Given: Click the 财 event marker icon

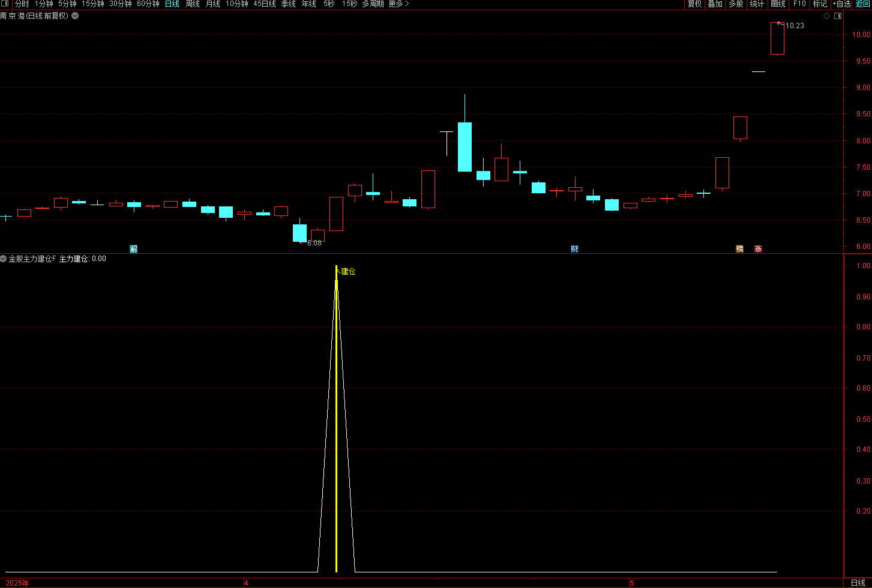Looking at the screenshot, I should pos(574,248).
